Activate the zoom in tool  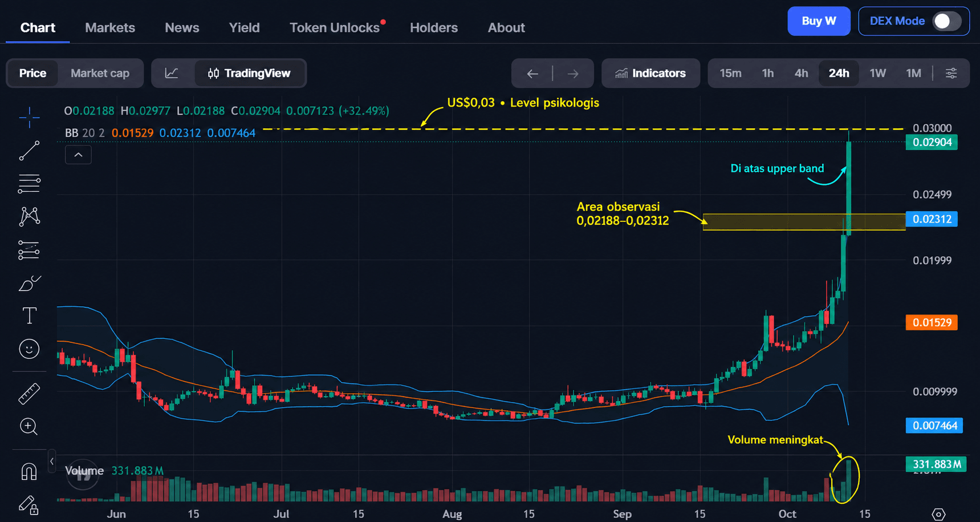29,426
